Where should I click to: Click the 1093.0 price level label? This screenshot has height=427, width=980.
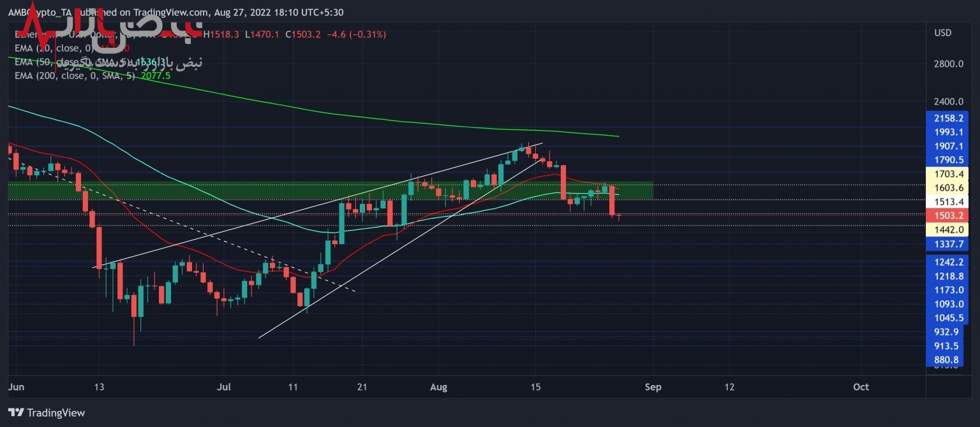point(947,304)
